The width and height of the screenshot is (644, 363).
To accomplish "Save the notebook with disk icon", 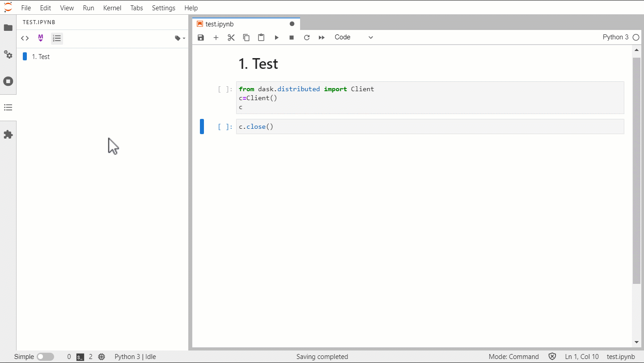I will click(201, 38).
